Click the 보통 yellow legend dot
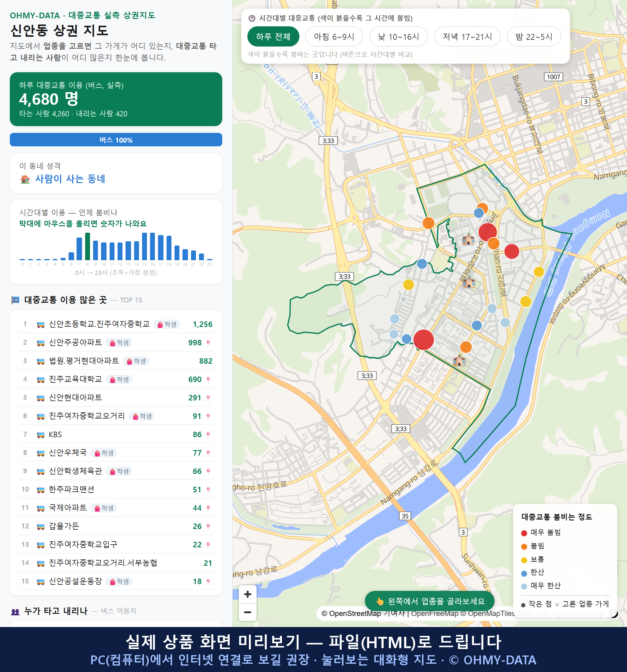Viewport: 627px width, 672px height. [524, 560]
